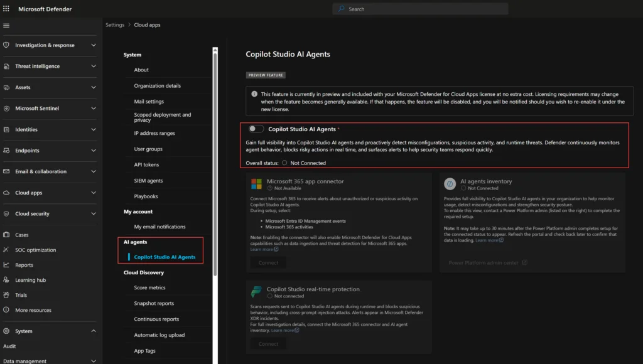Click Connect button for real-time protection

(268, 344)
